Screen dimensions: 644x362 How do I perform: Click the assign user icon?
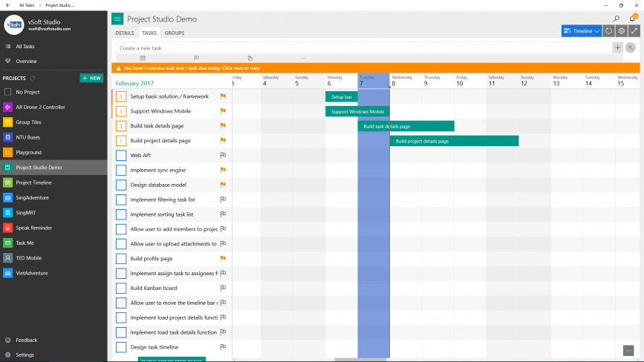coord(631,47)
